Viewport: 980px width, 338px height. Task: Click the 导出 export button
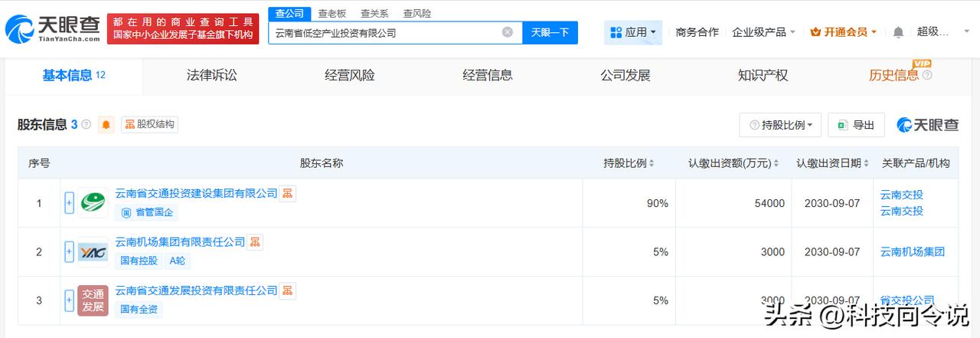pos(857,125)
